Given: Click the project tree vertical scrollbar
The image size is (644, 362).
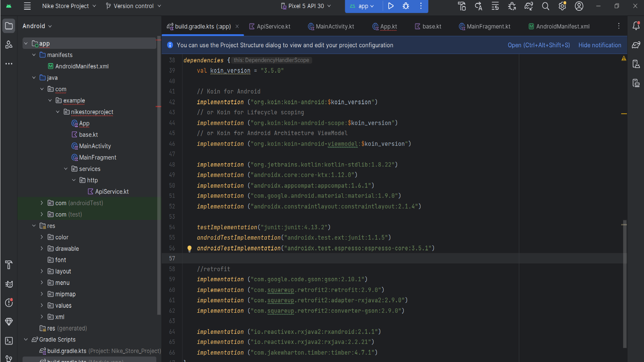Looking at the screenshot, I should pos(159,176).
